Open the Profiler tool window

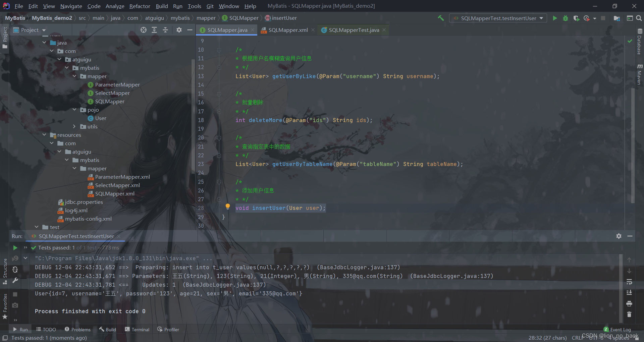(x=168, y=330)
